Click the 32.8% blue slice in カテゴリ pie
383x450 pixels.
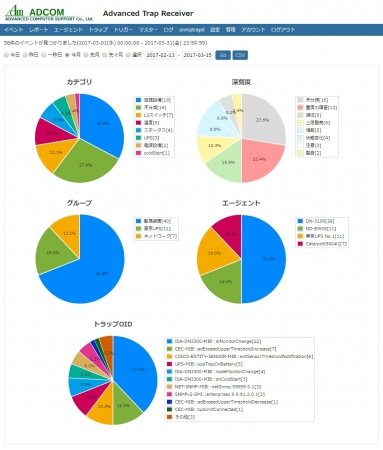pos(103,123)
